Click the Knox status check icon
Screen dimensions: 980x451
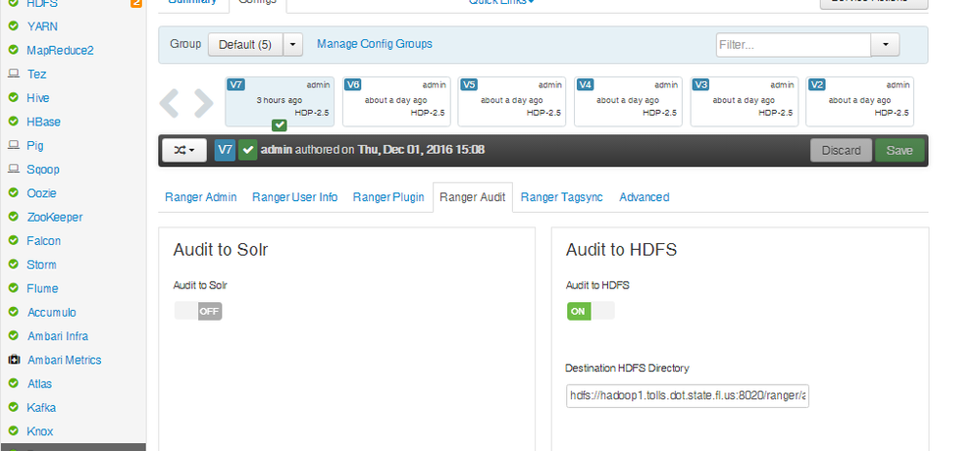[13, 431]
